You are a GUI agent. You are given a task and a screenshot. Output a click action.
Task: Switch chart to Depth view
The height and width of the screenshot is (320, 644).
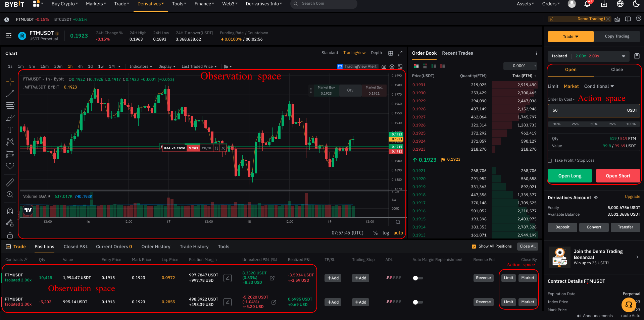click(376, 53)
